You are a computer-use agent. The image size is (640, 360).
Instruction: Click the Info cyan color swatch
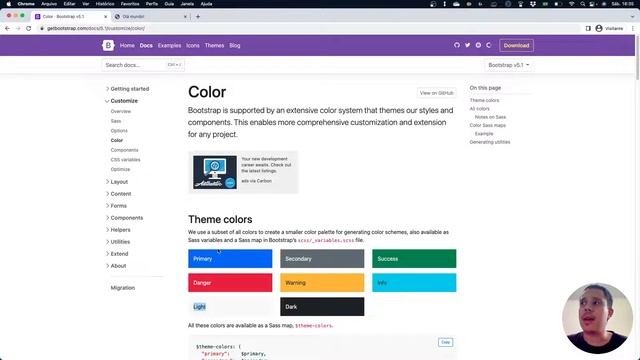[414, 283]
